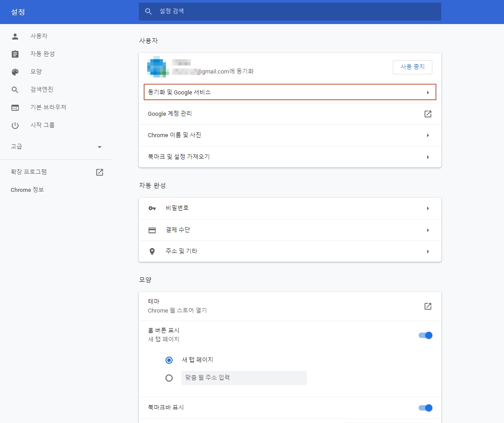Screen dimensions: 504x423
Task: Click the 테마 label
Action: coord(153,301)
